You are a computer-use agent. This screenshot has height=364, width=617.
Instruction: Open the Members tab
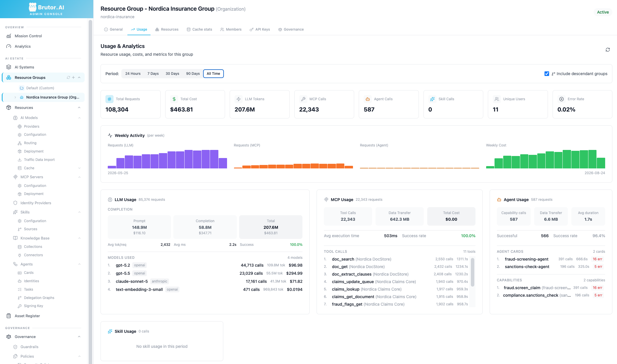pyautogui.click(x=231, y=29)
